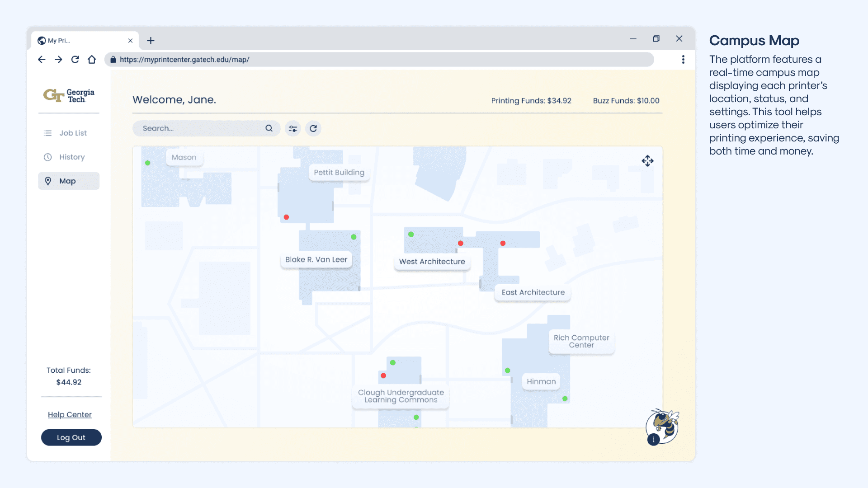Open the Help Center link
The image size is (868, 488).
(x=70, y=414)
